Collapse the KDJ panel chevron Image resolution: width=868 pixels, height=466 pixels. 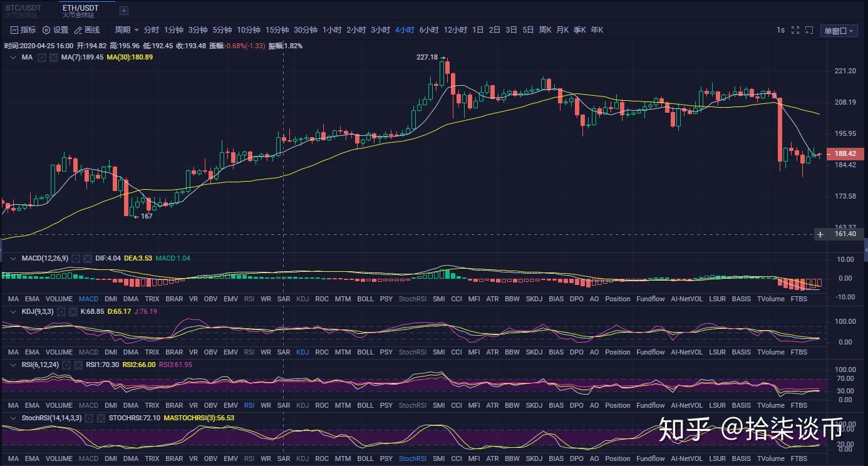(13, 311)
